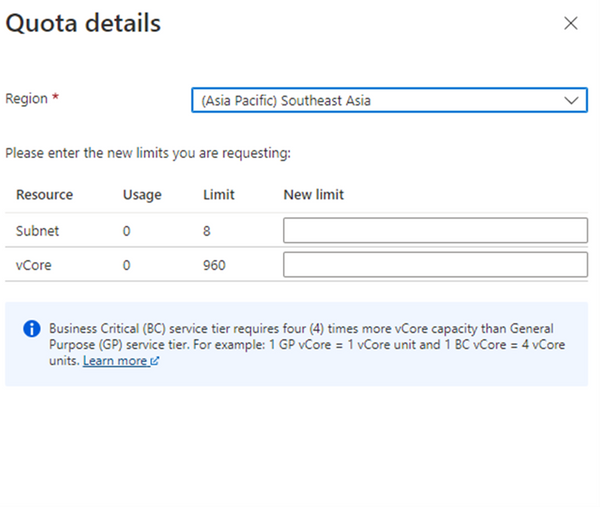The image size is (600, 507).
Task: Click the vCore limit value 960
Action: pos(214,265)
